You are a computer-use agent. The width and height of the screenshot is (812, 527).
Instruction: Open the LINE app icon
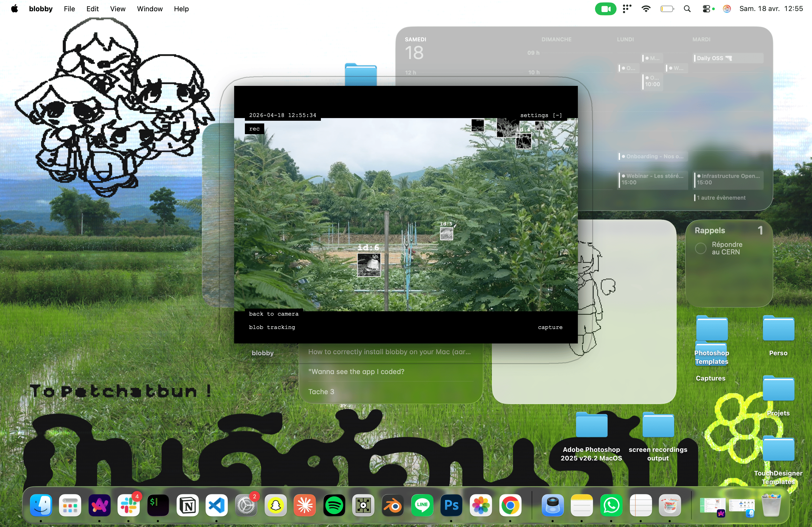[x=422, y=506]
